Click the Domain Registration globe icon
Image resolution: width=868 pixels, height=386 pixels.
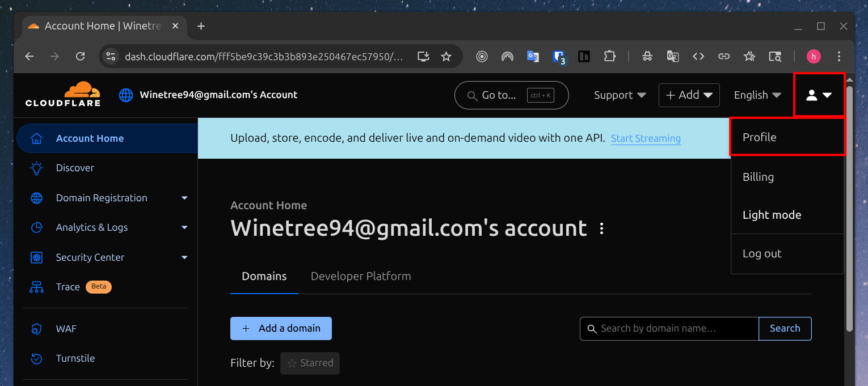point(37,198)
